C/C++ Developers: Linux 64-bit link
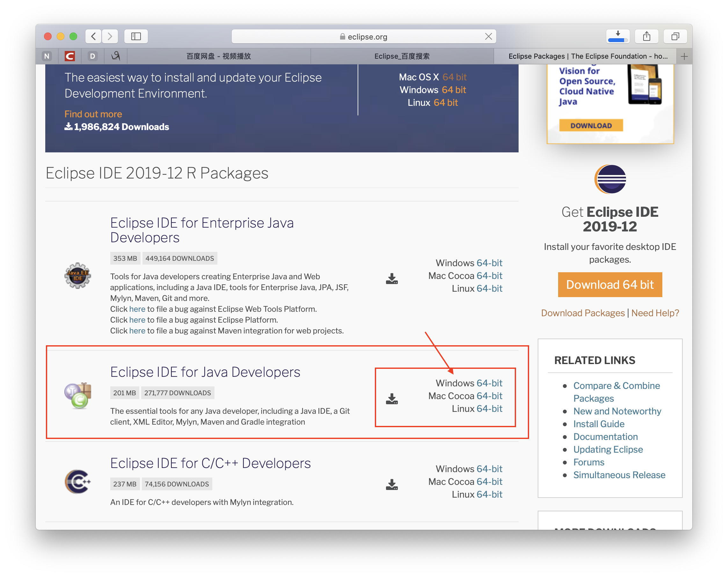The width and height of the screenshot is (728, 577). (x=489, y=495)
